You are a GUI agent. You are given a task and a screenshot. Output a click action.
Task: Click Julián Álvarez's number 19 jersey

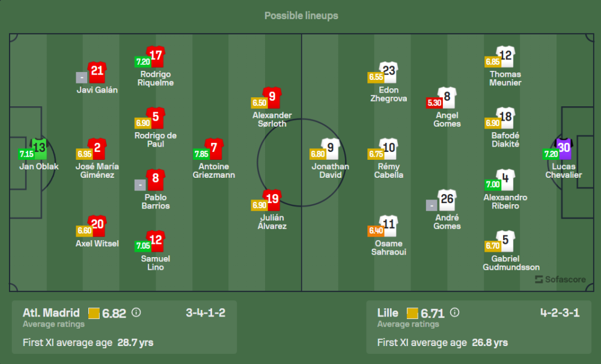point(272,199)
